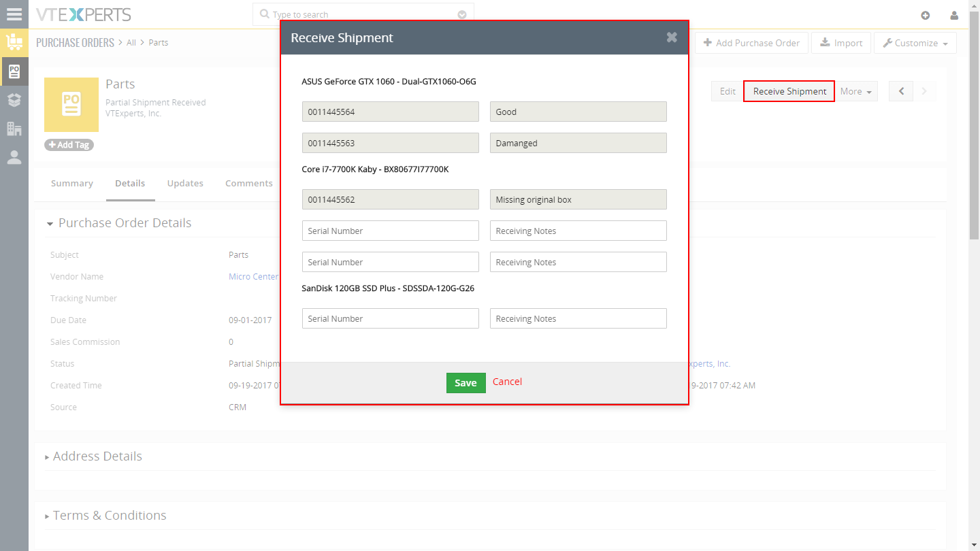
Task: Expand the Address Details section
Action: coord(48,457)
